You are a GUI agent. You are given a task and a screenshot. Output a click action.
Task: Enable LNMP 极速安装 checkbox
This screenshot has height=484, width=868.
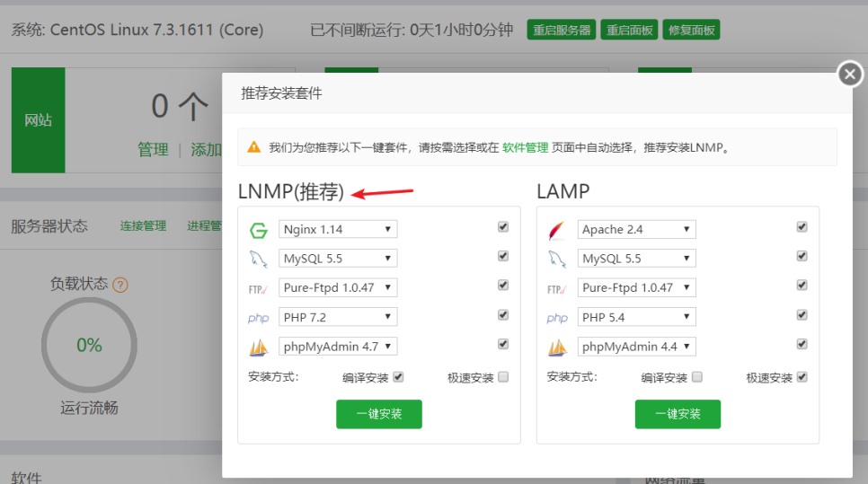tap(503, 377)
